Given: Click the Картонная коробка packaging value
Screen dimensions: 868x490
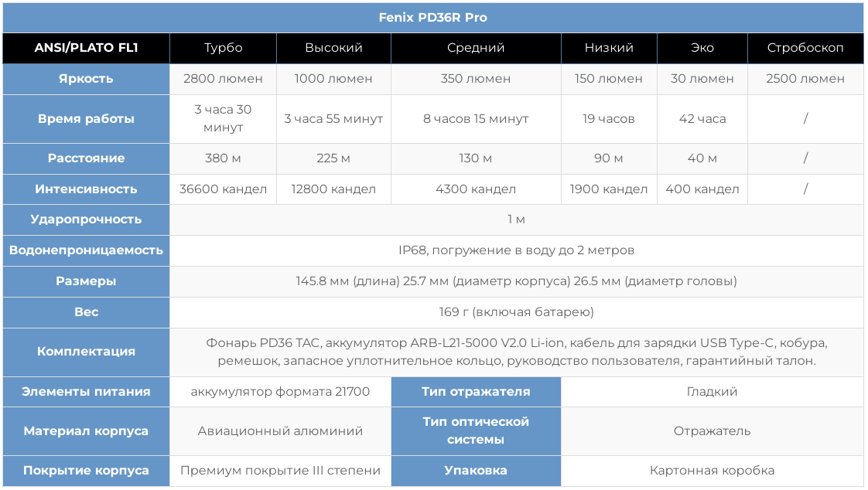Looking at the screenshot, I should coord(712,471).
